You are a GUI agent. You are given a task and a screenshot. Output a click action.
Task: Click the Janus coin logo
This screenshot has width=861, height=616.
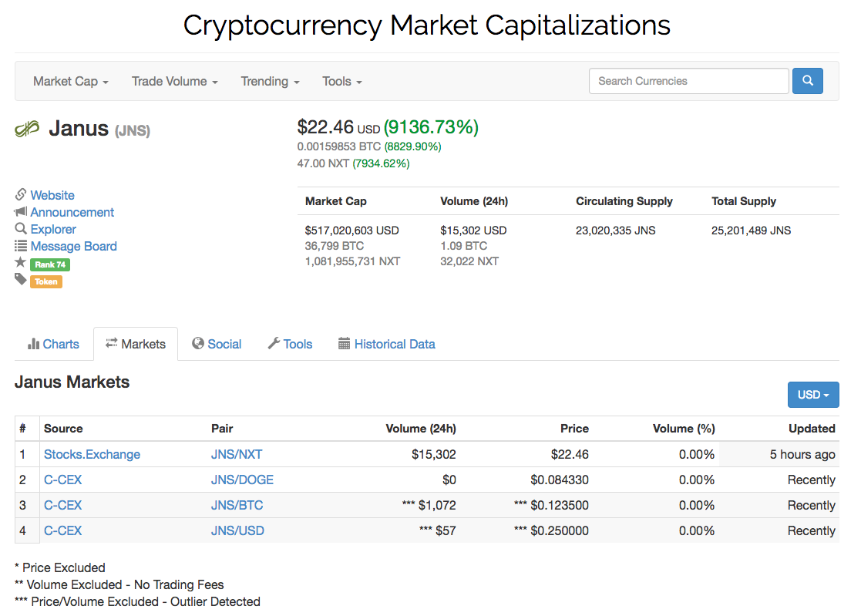click(x=27, y=129)
